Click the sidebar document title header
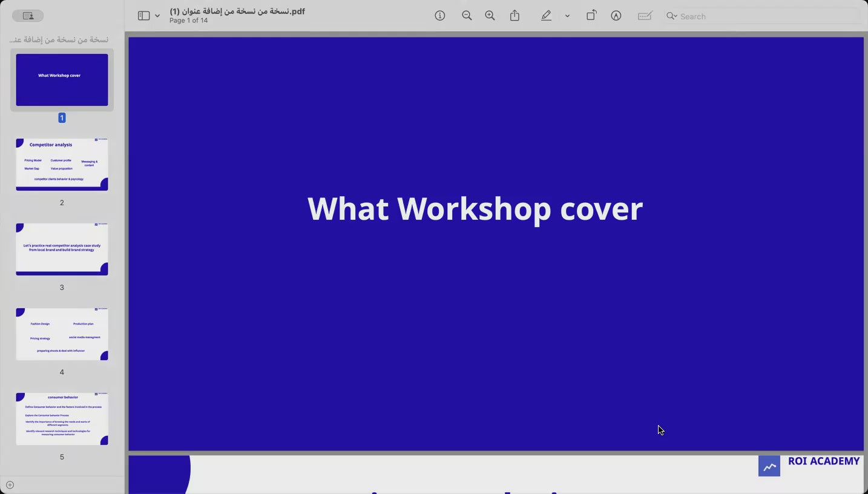 click(59, 39)
